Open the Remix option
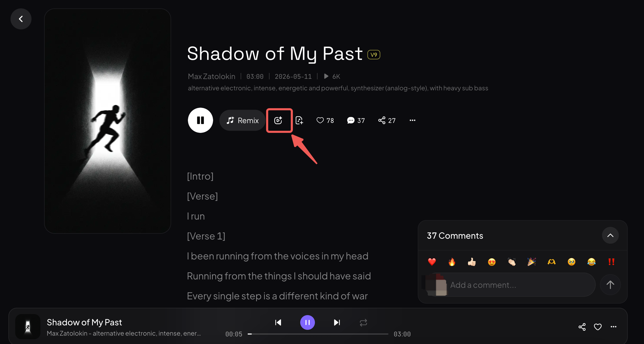The width and height of the screenshot is (644, 344). [x=242, y=120]
